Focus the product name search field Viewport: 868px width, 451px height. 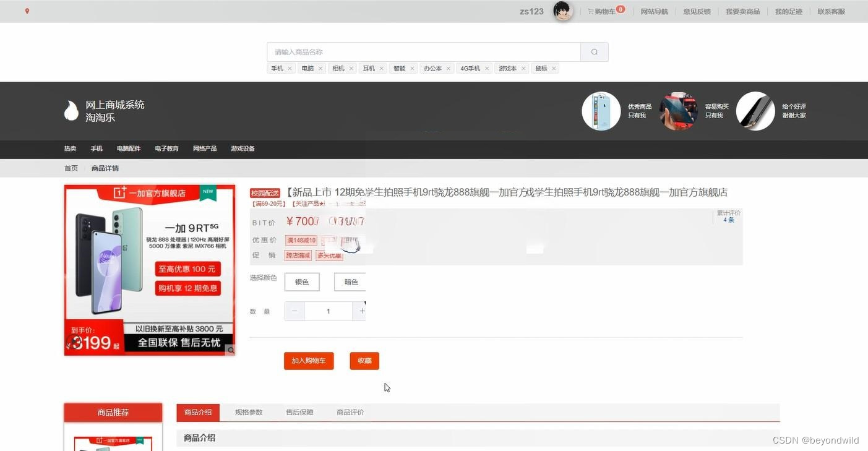pos(424,52)
